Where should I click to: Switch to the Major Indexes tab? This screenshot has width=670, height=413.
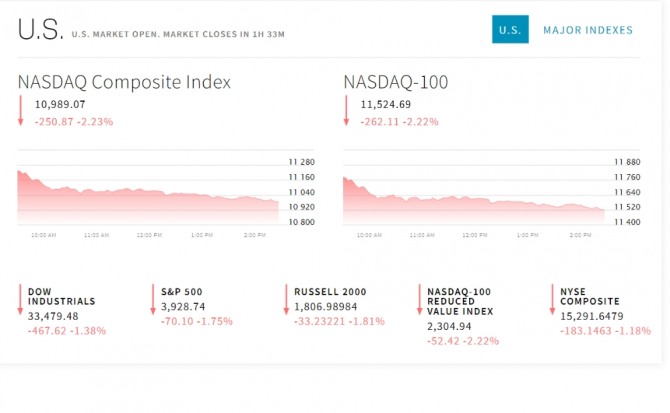tap(587, 30)
